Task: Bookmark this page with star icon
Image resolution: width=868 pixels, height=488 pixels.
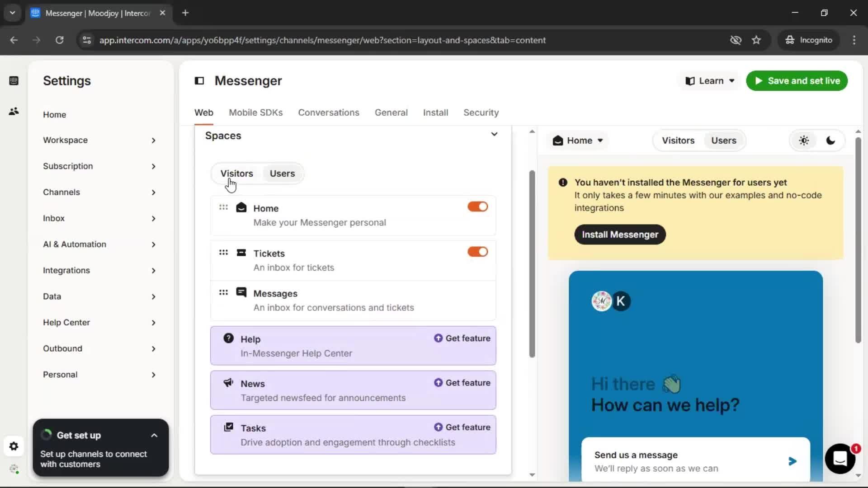Action: coord(756,40)
